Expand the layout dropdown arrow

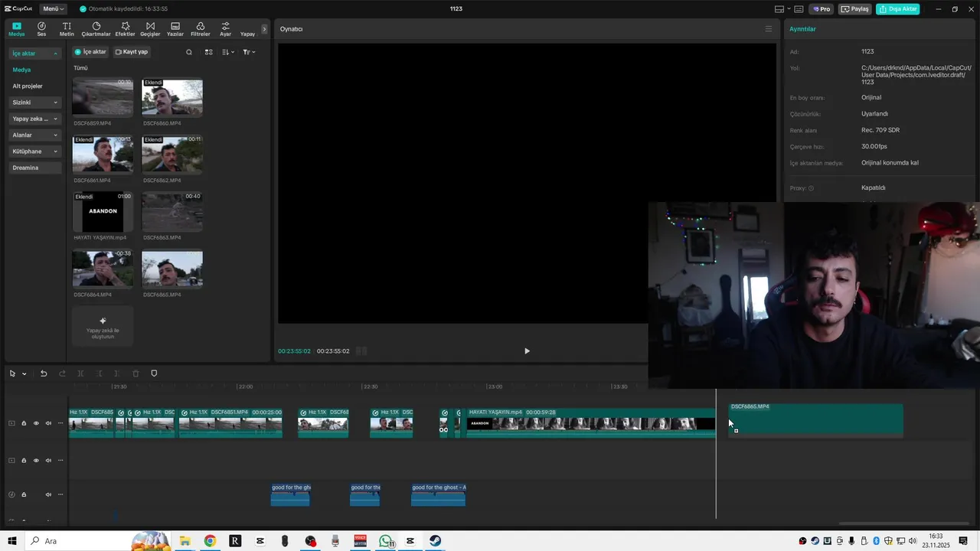(788, 9)
